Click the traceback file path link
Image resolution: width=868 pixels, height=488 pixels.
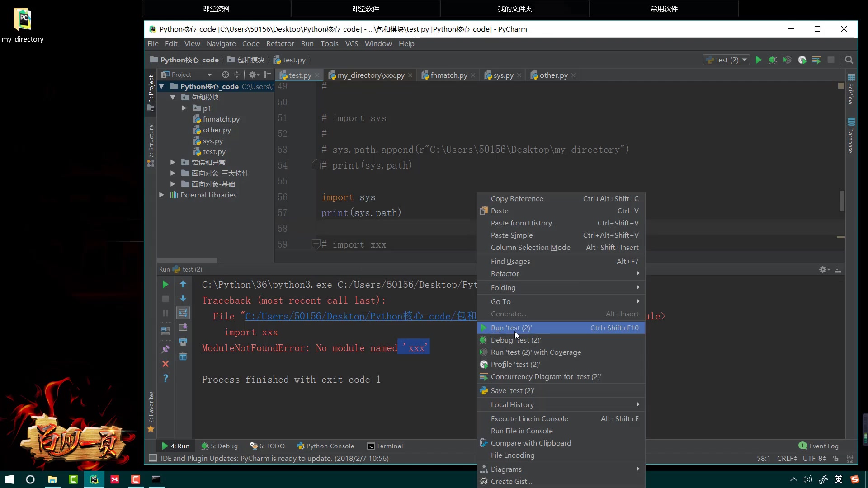360,316
